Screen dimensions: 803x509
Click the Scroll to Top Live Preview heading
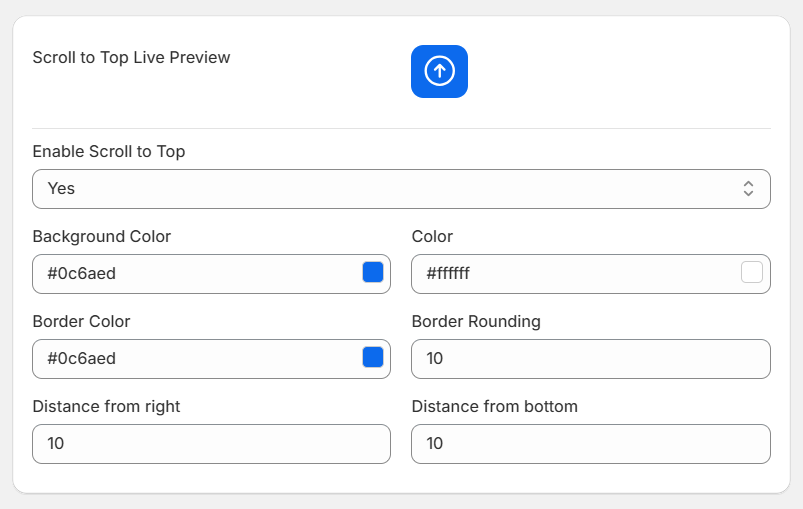(x=131, y=57)
